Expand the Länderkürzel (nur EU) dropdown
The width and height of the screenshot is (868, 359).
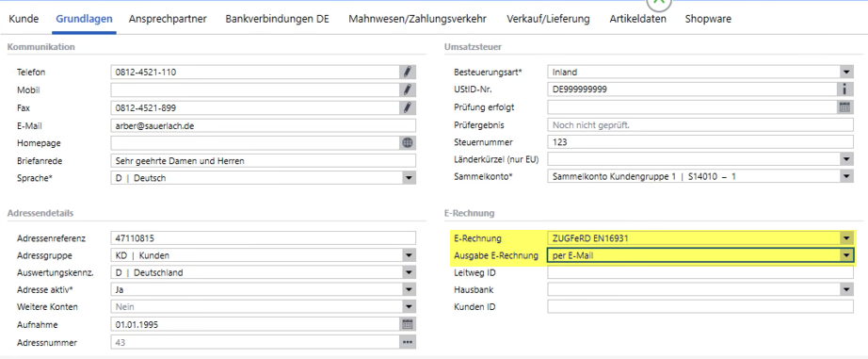846,159
